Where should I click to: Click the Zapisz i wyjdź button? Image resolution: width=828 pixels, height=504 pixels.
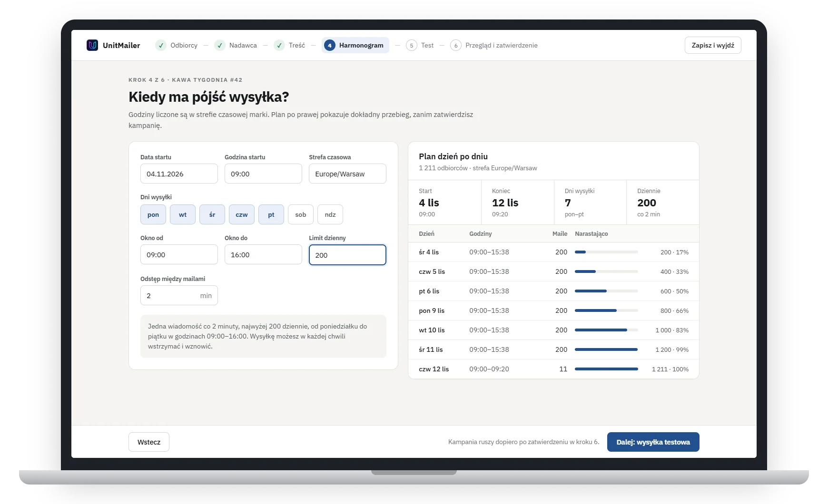point(713,45)
